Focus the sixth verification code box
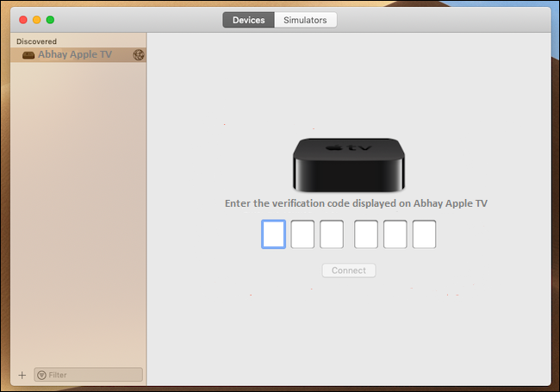Viewport: 560px width, 392px height. [424, 234]
